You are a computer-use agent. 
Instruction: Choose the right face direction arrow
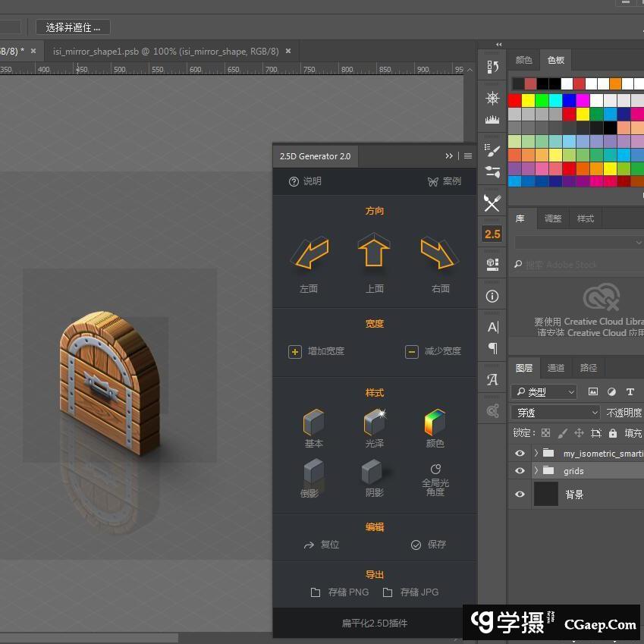(438, 254)
